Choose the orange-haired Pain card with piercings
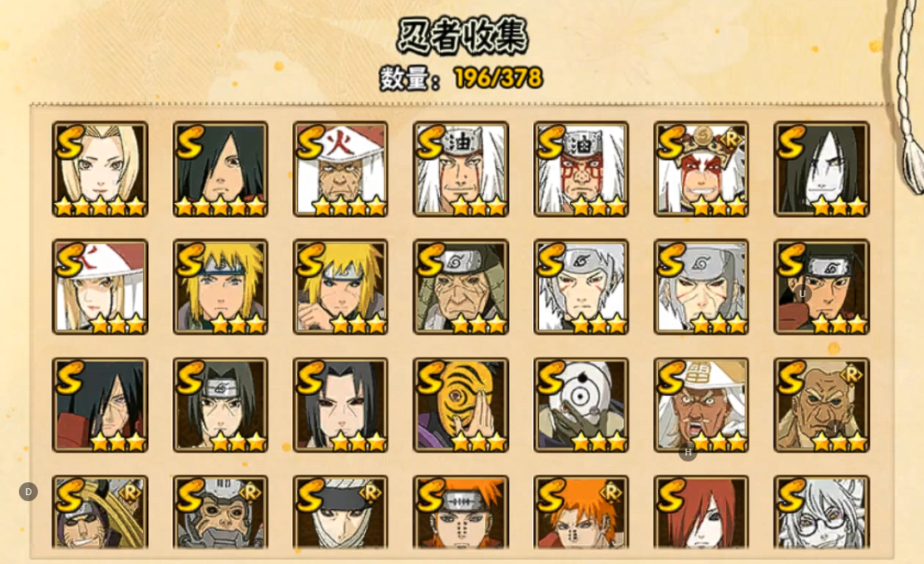Image resolution: width=924 pixels, height=564 pixels. [460, 512]
